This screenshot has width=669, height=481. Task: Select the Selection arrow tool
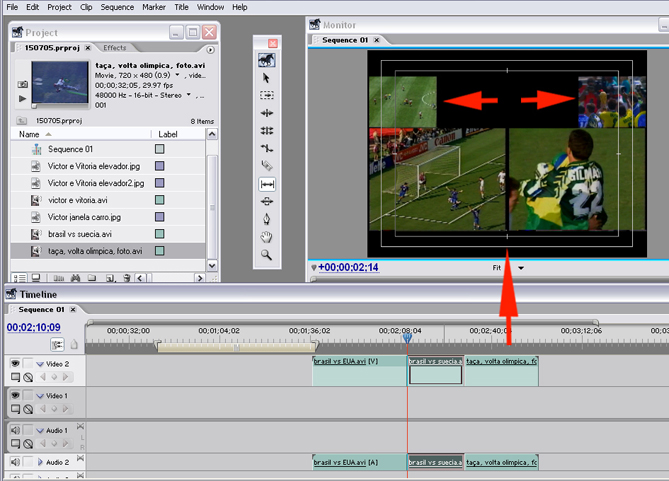(x=267, y=77)
